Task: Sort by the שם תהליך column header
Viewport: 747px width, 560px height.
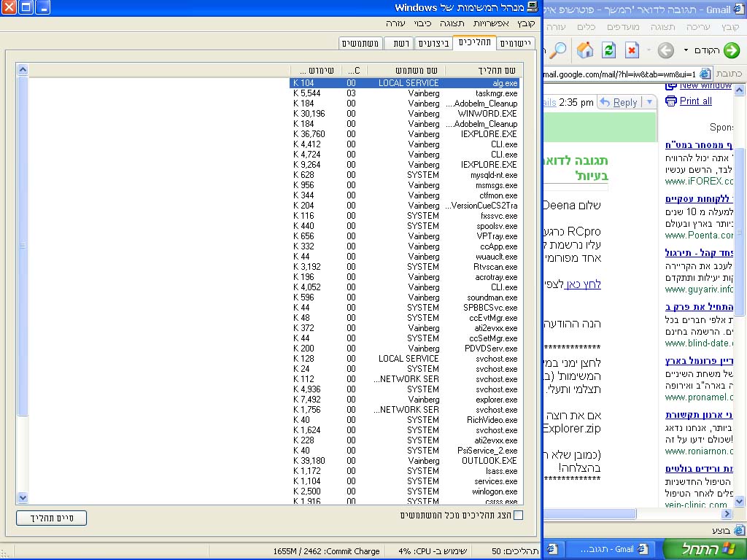Action: pyautogui.click(x=481, y=70)
